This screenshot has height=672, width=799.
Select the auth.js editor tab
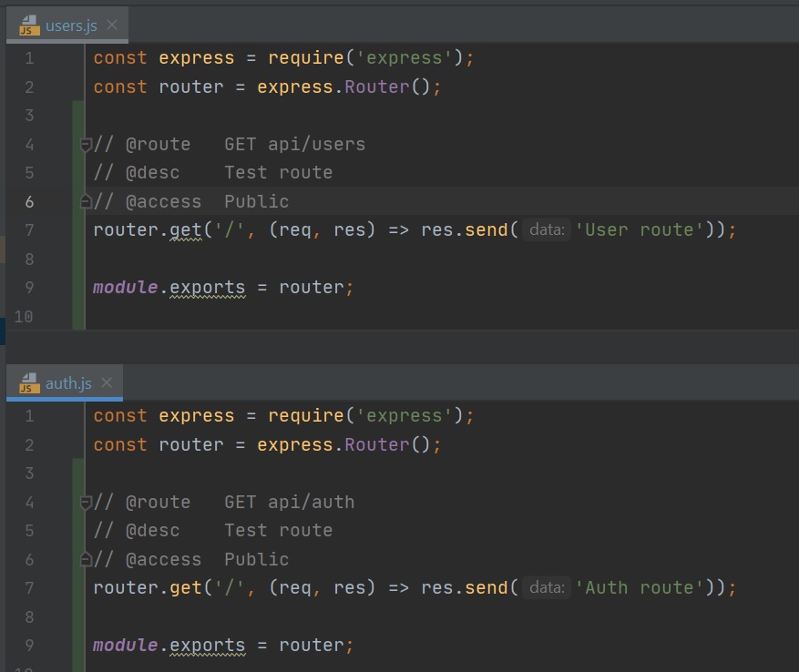[x=68, y=383]
